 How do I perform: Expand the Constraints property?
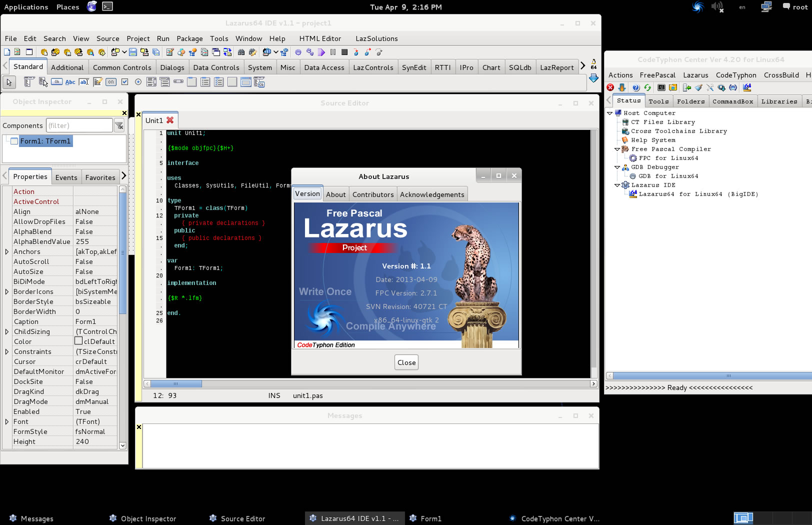[7, 351]
